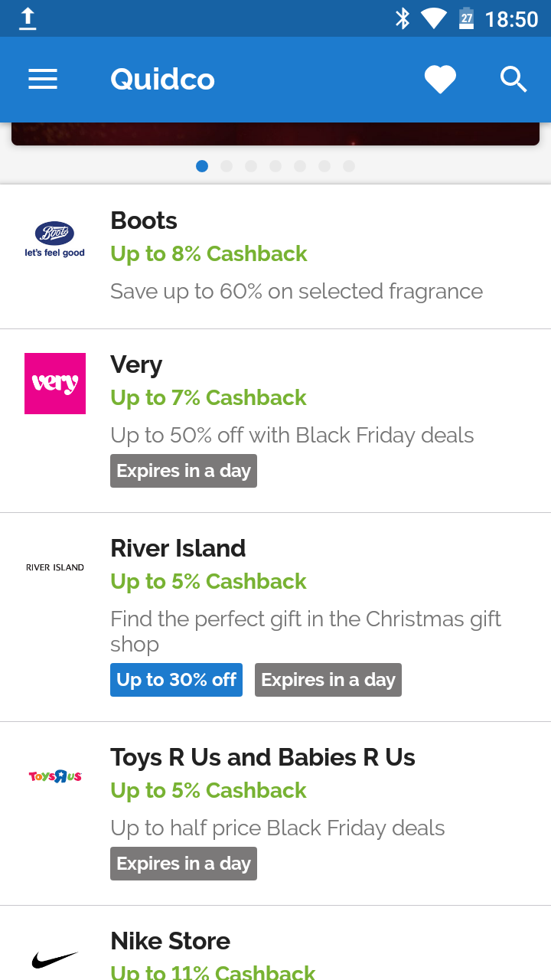The image size is (551, 980).
Task: Open the Nike Store listing
Action: coord(171,941)
